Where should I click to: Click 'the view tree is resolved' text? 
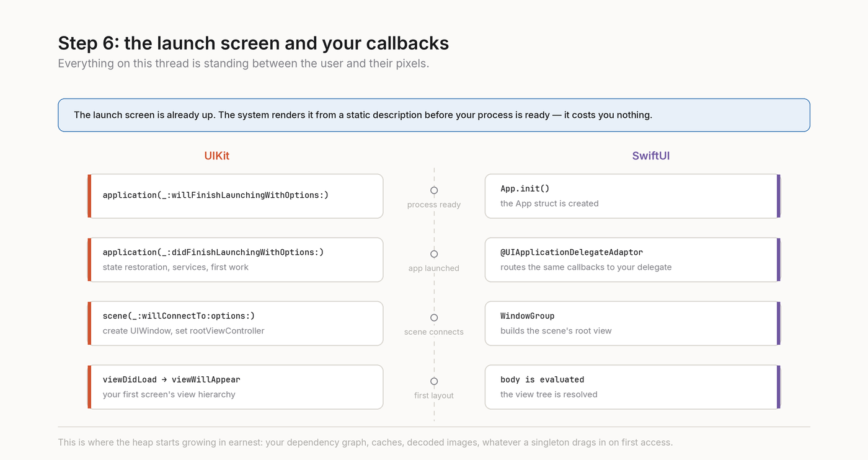click(549, 394)
